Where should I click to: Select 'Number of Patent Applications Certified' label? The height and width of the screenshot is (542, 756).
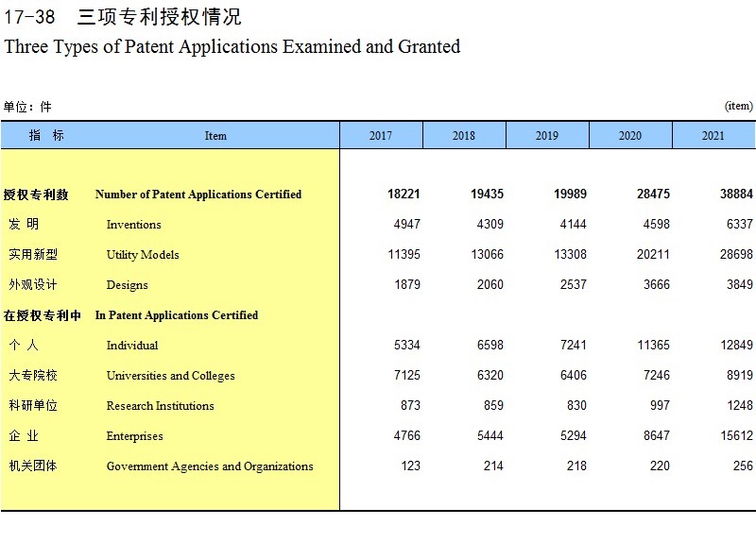click(x=198, y=195)
